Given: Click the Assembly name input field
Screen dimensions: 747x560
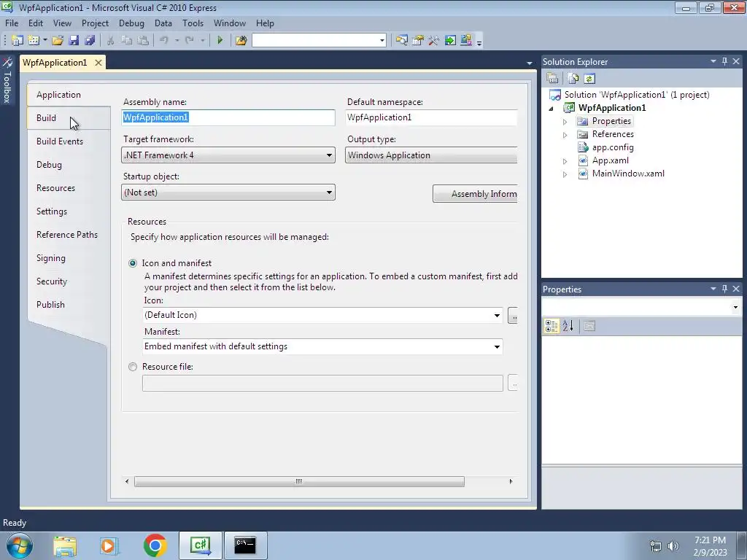Looking at the screenshot, I should tap(228, 117).
